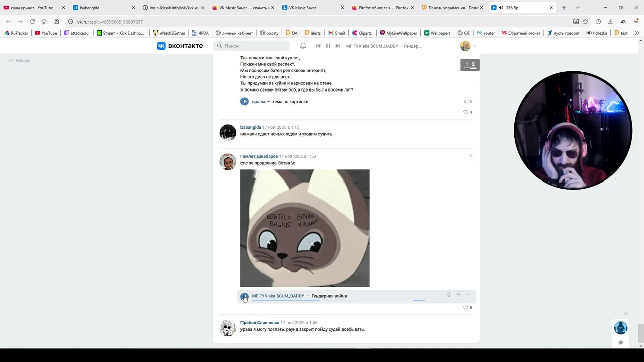
Task: Open more options for the playing audio
Action: 468,295
